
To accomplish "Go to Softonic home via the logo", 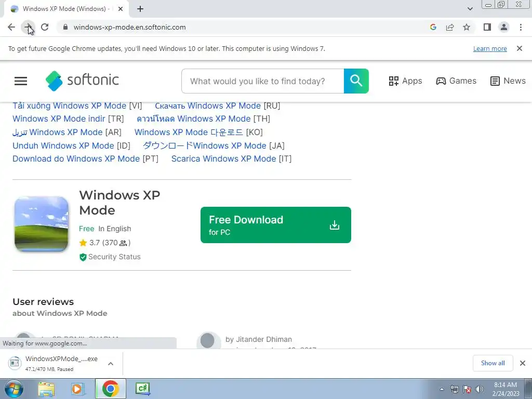I will (x=82, y=81).
